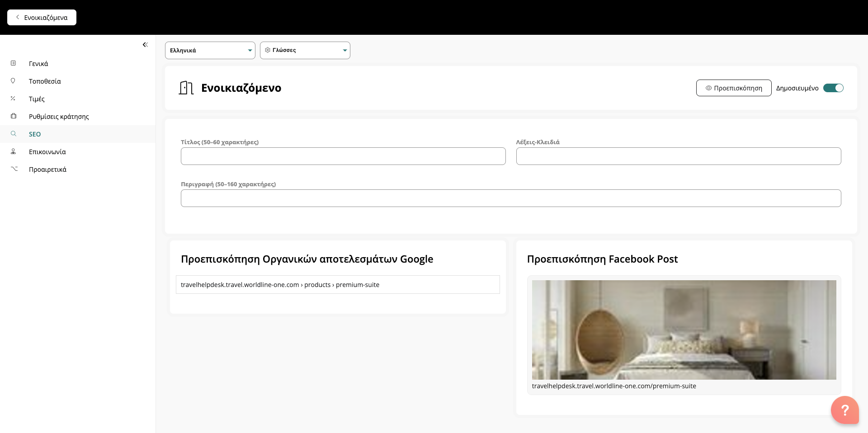
Task: Expand the Γλώσσες dropdown
Action: pyautogui.click(x=305, y=51)
